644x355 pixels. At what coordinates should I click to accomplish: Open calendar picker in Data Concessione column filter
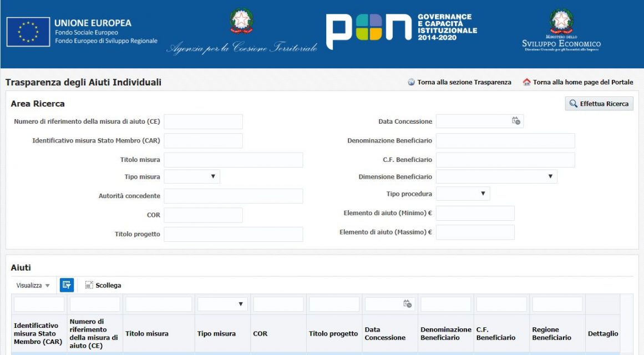pos(408,304)
